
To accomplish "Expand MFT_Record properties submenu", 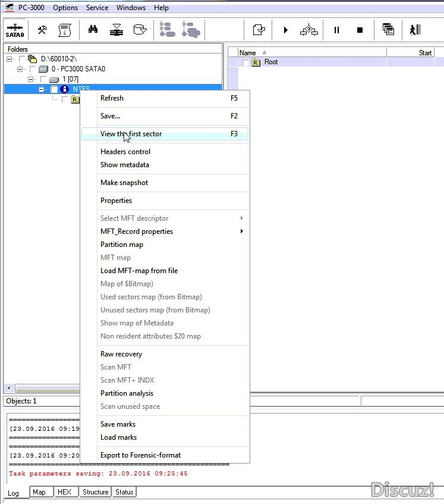I will point(165,231).
